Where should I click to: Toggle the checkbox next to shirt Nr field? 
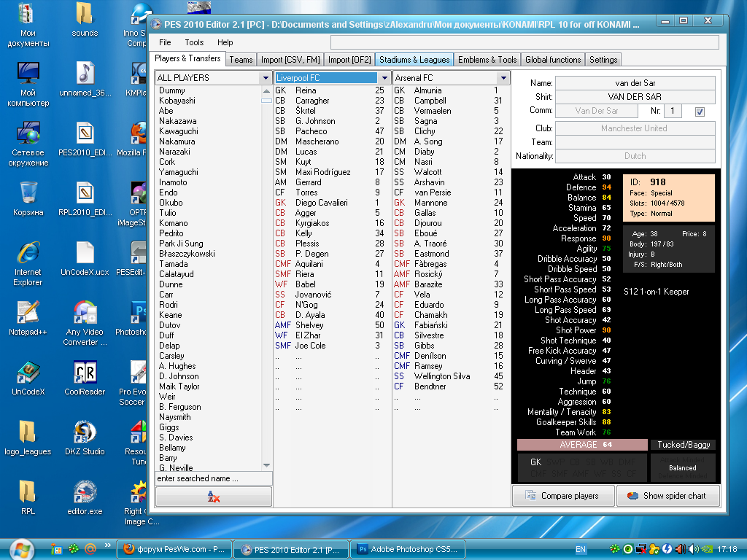coord(700,112)
